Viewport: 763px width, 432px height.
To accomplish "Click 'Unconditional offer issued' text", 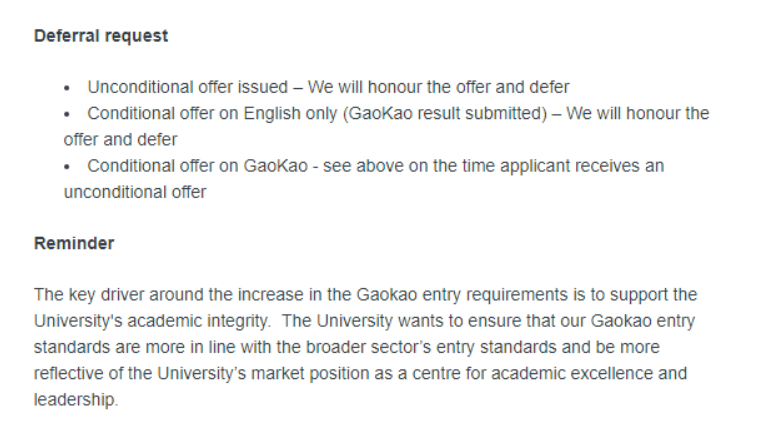I will 188,87.
